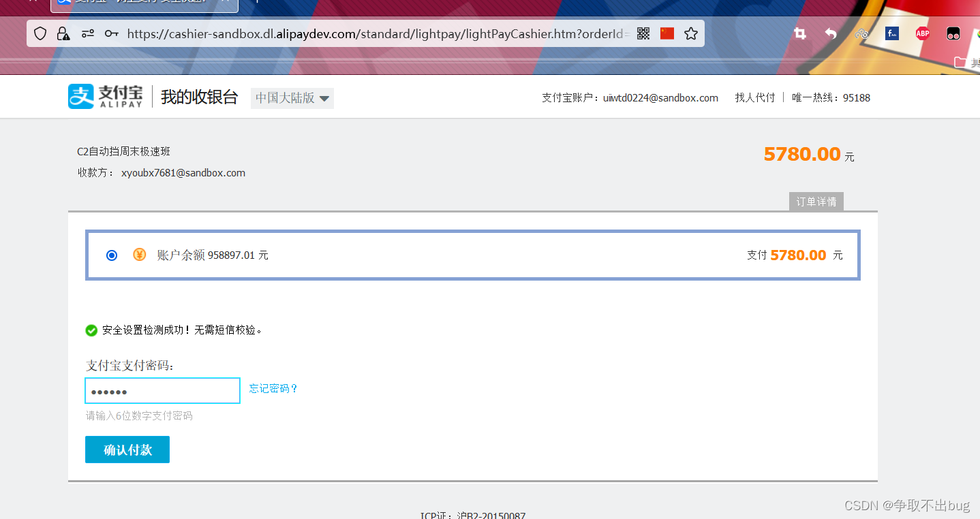
Task: Open the 忘记密码？ forgot password link
Action: tap(273, 389)
